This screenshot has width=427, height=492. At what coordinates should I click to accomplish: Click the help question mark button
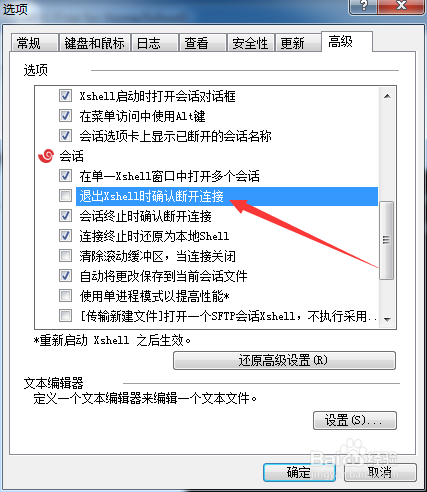click(x=363, y=6)
